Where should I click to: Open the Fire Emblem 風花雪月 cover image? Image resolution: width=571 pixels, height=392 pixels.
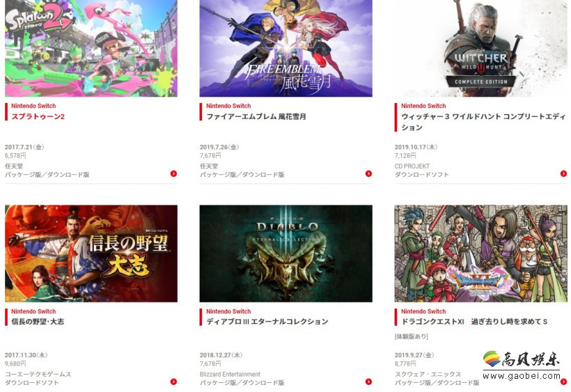coord(286,48)
